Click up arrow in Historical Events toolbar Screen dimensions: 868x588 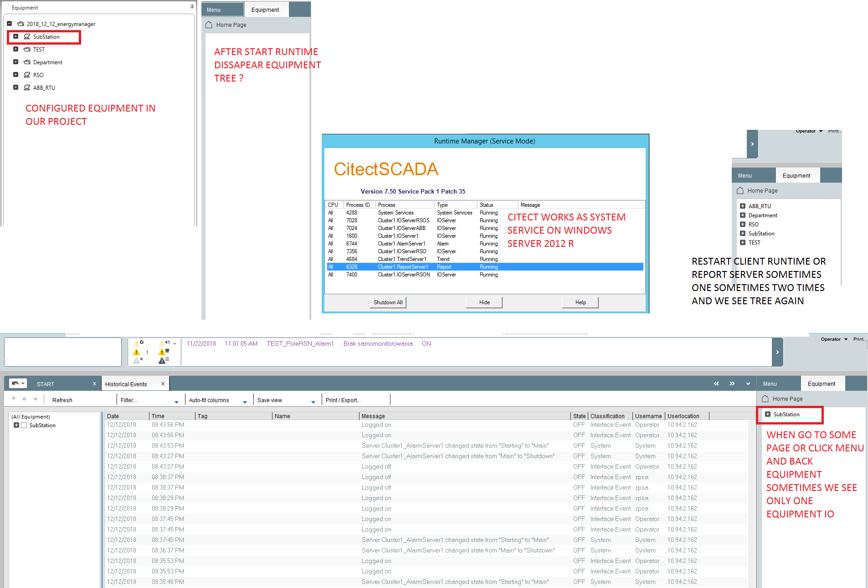click(14, 399)
